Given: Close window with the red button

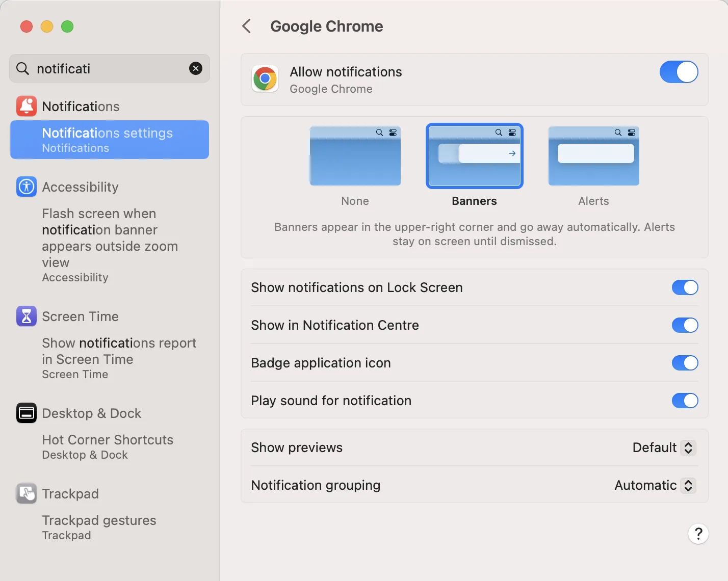Looking at the screenshot, I should point(27,27).
